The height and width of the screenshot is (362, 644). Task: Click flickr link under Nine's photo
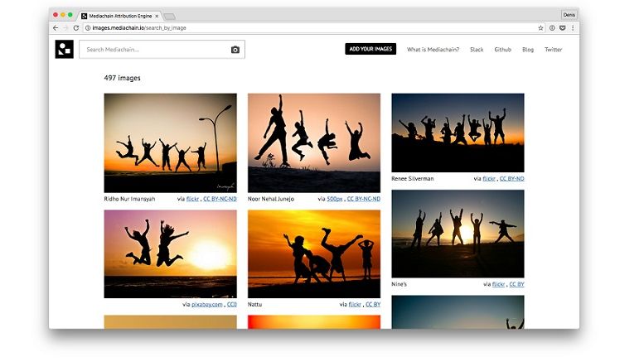click(x=498, y=284)
